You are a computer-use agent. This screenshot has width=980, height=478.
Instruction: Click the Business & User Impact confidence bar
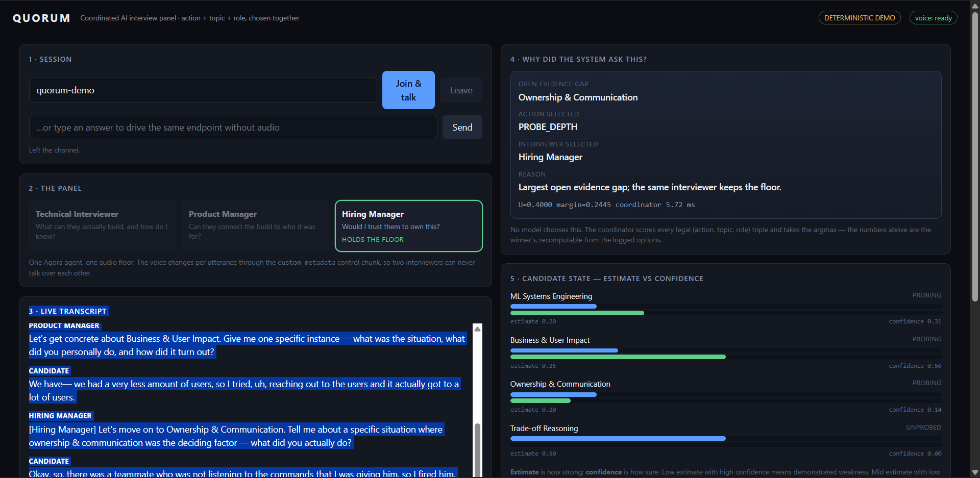tap(618, 357)
